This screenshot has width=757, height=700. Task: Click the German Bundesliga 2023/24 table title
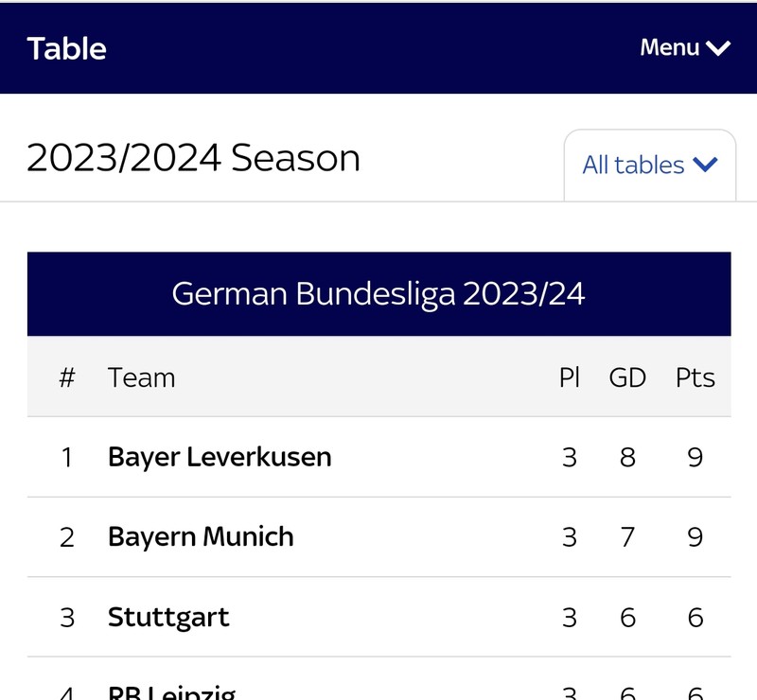(x=378, y=293)
